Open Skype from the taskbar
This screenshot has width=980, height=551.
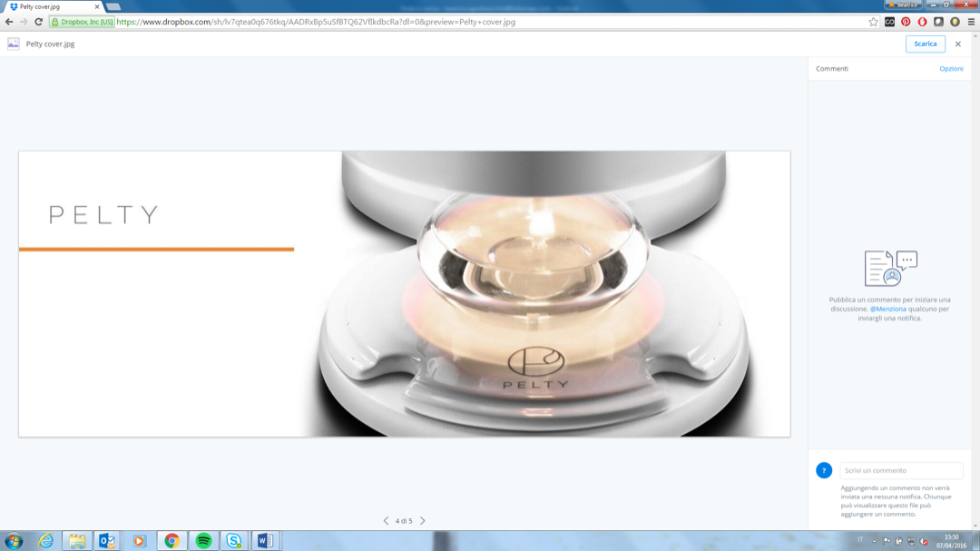pos(234,541)
